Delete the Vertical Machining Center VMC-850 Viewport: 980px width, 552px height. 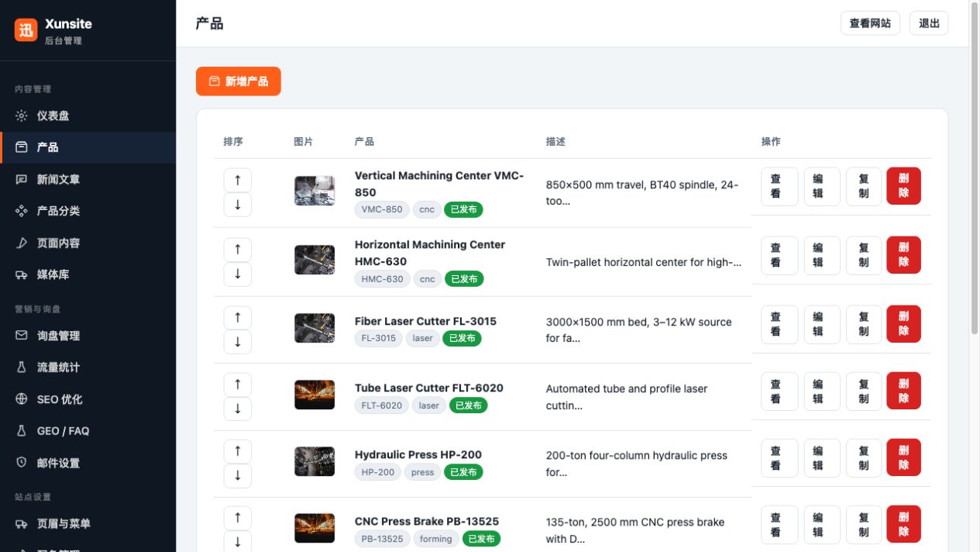[x=904, y=186]
